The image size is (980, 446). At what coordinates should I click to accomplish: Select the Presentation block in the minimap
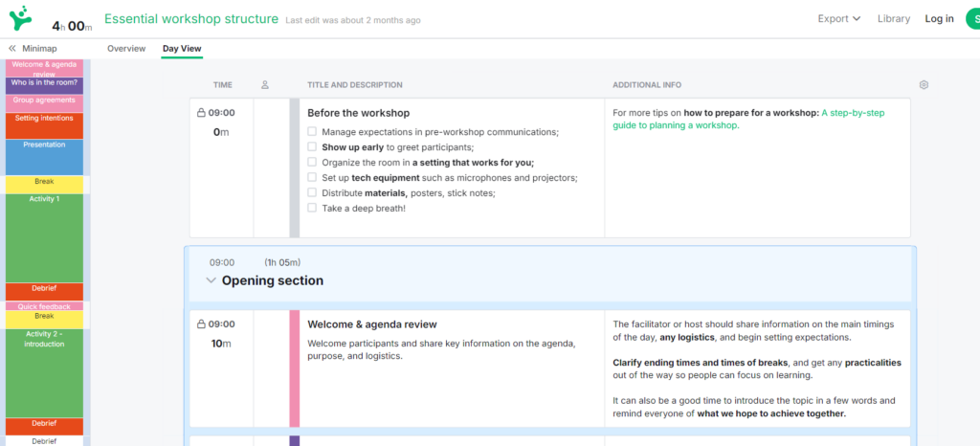pos(44,156)
